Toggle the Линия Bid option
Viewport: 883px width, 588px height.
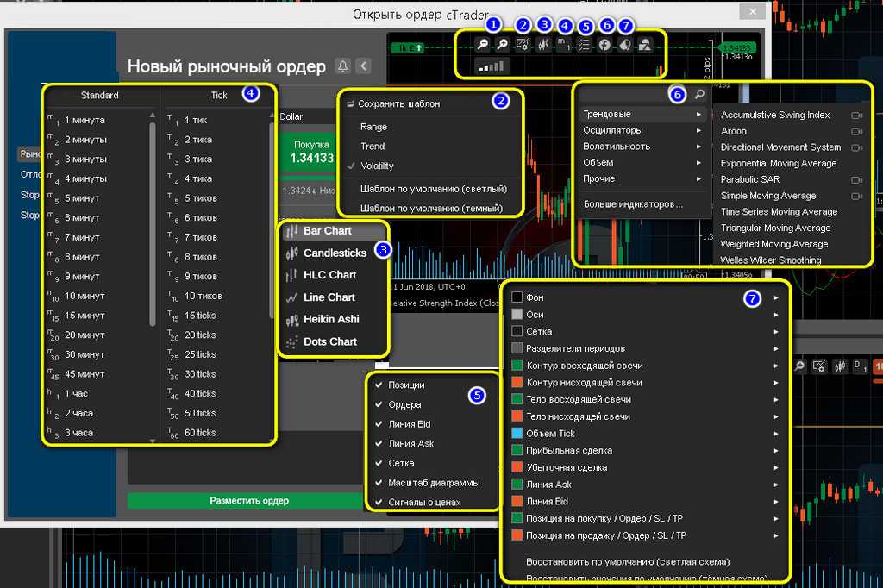pyautogui.click(x=409, y=424)
